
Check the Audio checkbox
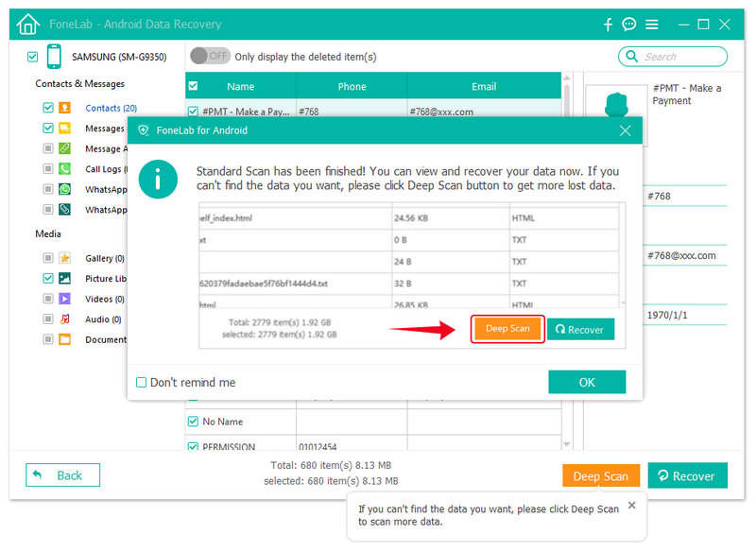click(48, 319)
